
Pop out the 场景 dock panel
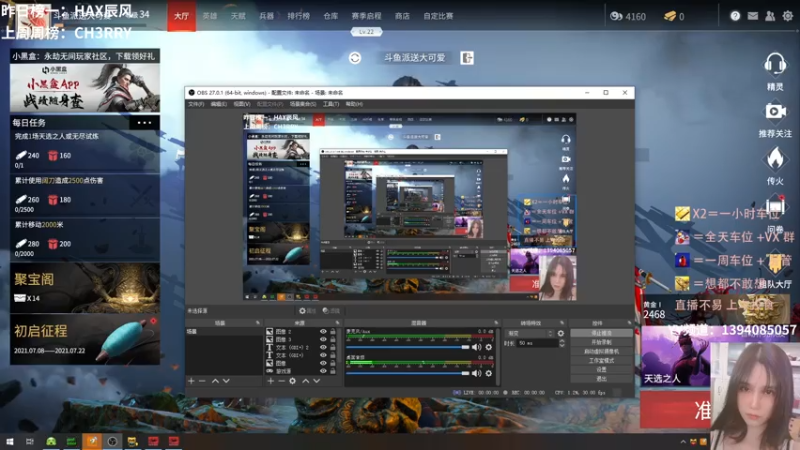pos(258,323)
